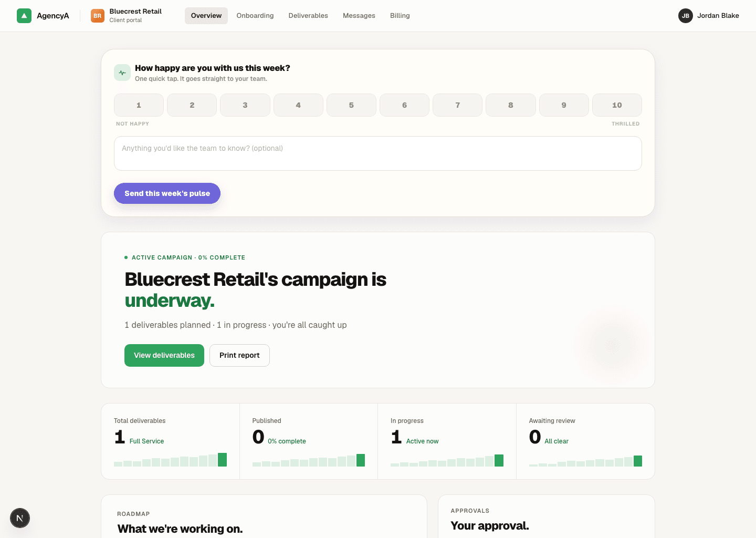Choose the top rating 10
This screenshot has height=538, width=756.
pyautogui.click(x=617, y=105)
